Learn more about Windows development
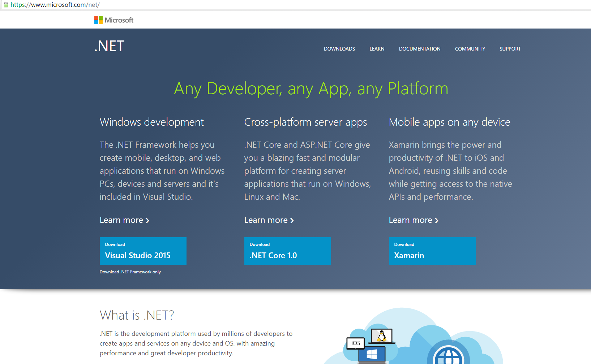Screen dimensions: 591x364 [x=124, y=220]
